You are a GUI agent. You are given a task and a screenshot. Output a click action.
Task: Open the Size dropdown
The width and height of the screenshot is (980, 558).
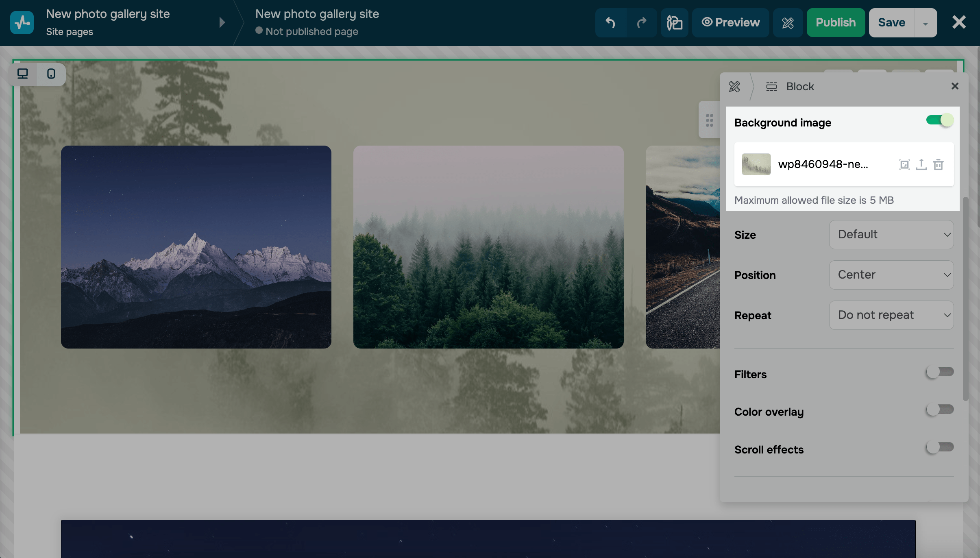point(891,235)
